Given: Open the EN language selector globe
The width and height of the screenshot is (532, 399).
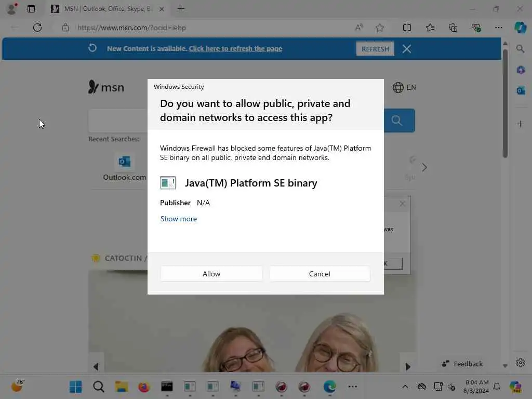Looking at the screenshot, I should (x=404, y=87).
